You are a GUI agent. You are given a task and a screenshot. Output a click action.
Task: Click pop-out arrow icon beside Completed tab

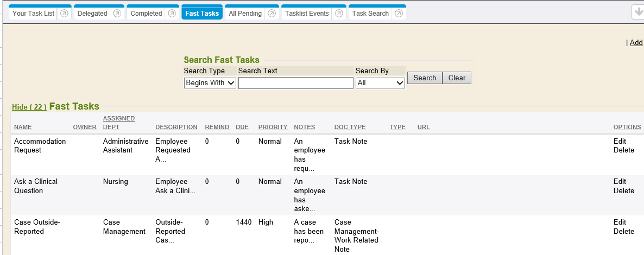pos(172,14)
